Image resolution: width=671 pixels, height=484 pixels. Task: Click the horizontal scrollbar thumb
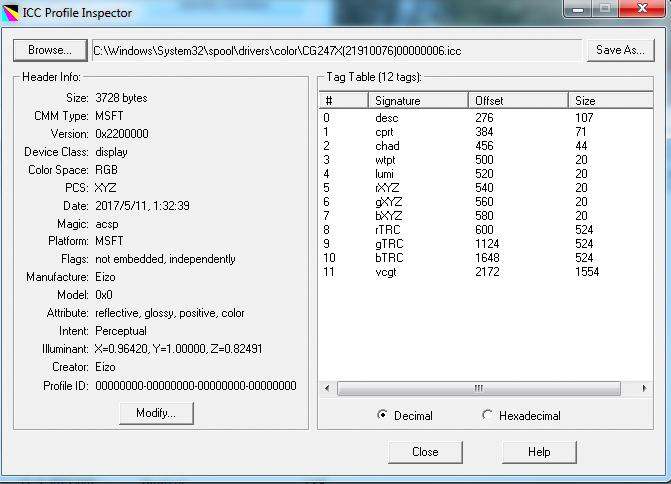478,389
